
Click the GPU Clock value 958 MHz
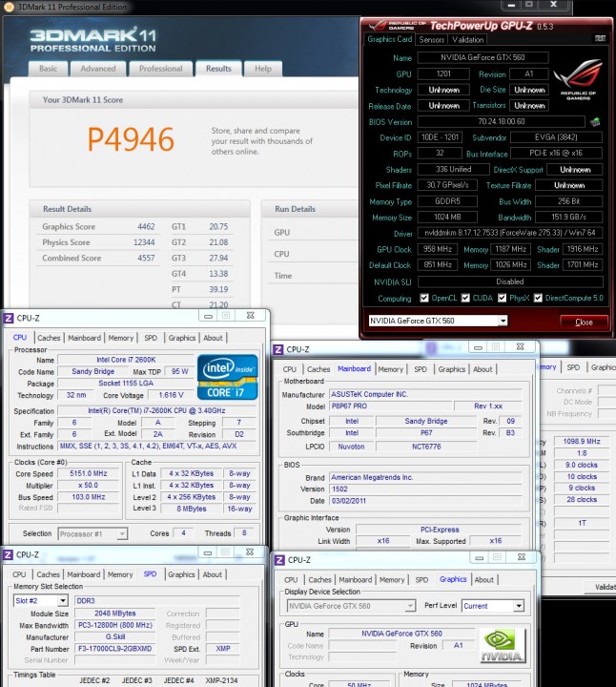pyautogui.click(x=438, y=249)
